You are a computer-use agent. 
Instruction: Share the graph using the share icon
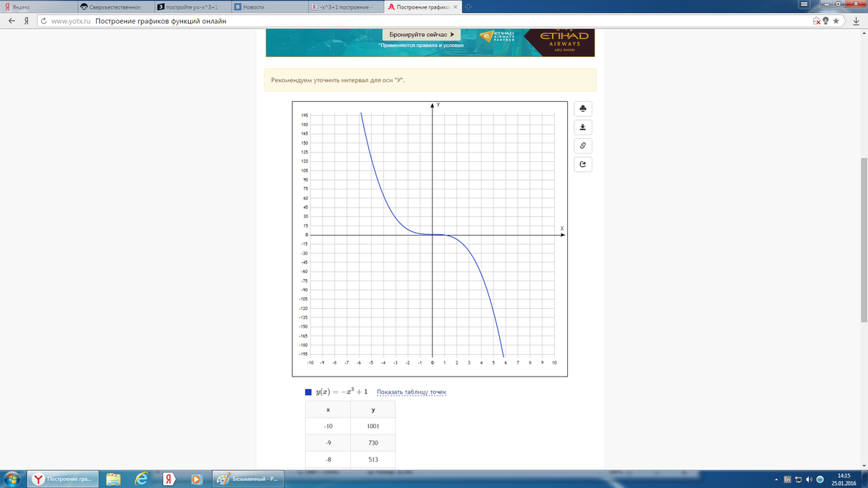[583, 165]
